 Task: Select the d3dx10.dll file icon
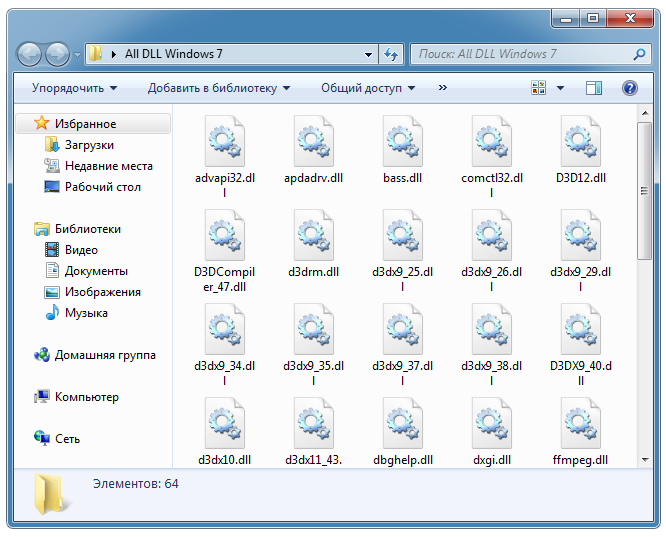pyautogui.click(x=225, y=424)
